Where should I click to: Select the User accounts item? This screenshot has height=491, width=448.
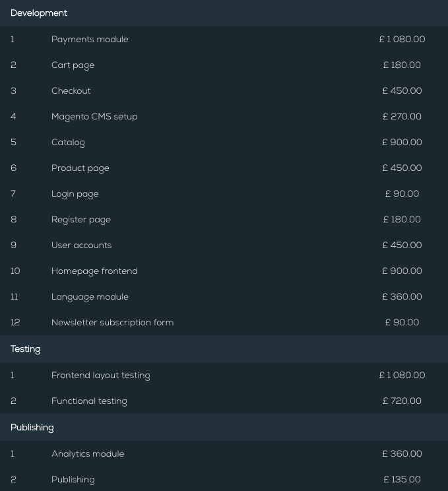tap(81, 245)
